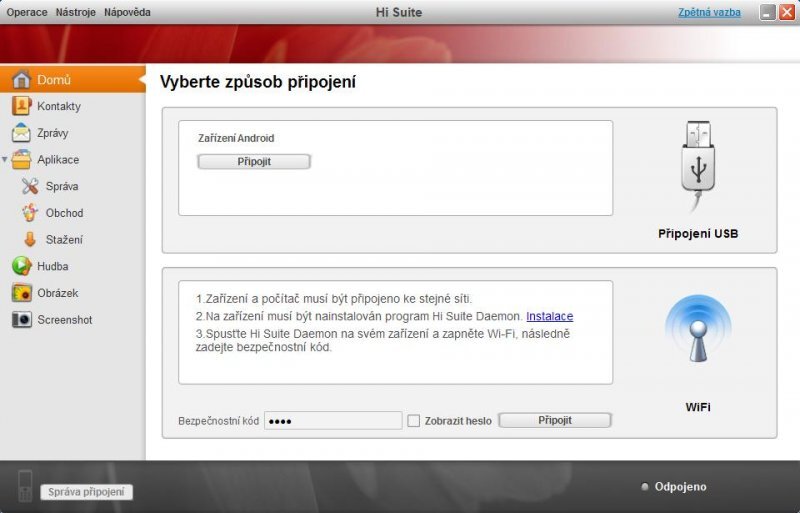The image size is (800, 513).
Task: Collapse the Aplikace tree arrow
Action: tap(6, 160)
